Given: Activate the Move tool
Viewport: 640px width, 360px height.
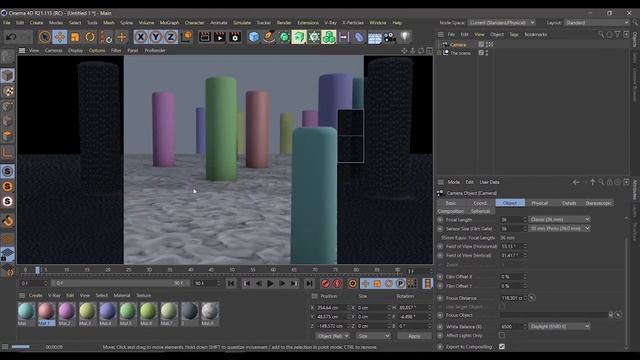Looking at the screenshot, I should click(x=60, y=37).
